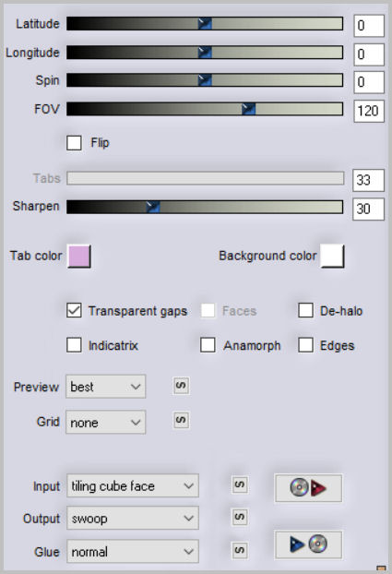
Task: Uncheck Transparent gaps option
Action: point(74,310)
